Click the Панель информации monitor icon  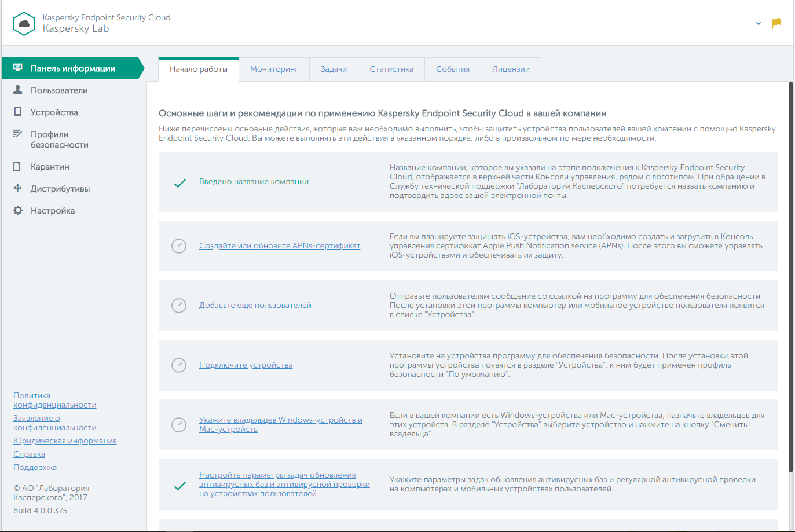[18, 68]
